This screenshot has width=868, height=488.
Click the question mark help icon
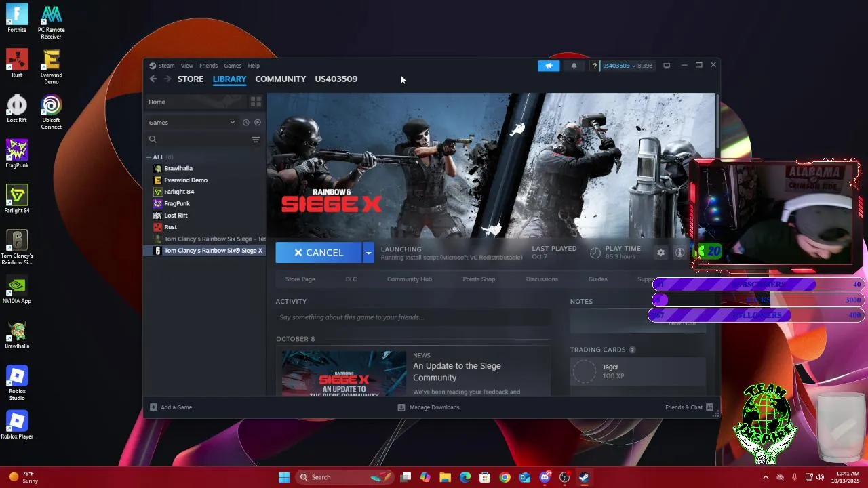tap(595, 66)
